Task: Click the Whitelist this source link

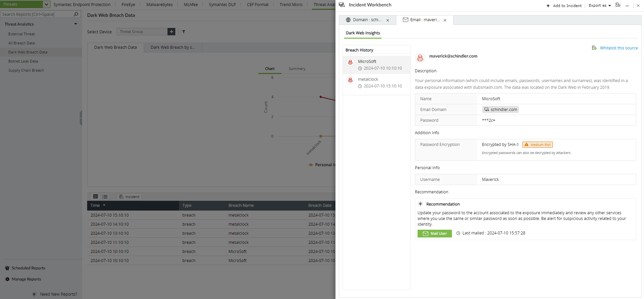Action: click(x=619, y=48)
